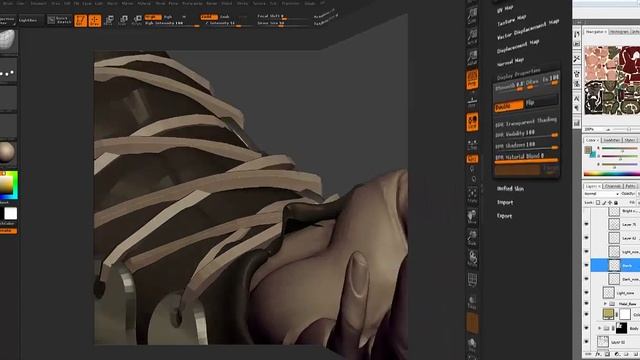Expand the Displacement Map section

(518, 46)
